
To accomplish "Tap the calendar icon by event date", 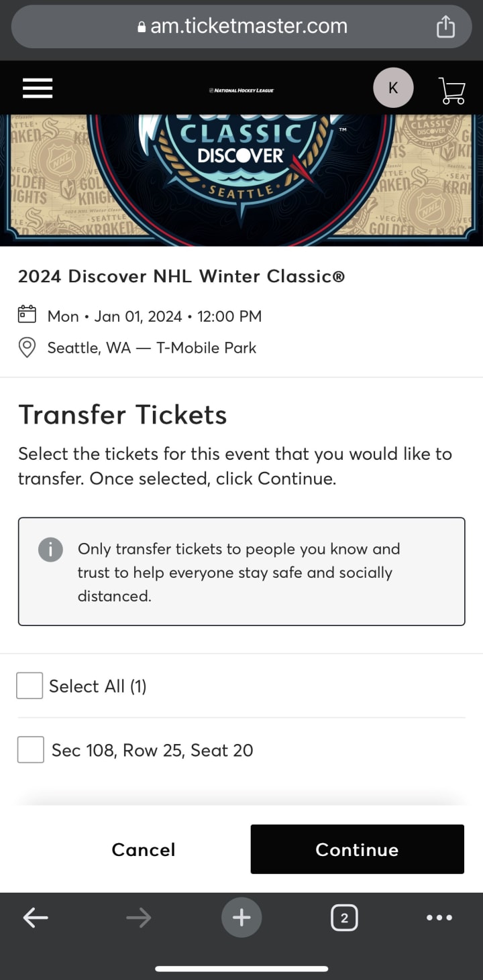I will point(27,315).
